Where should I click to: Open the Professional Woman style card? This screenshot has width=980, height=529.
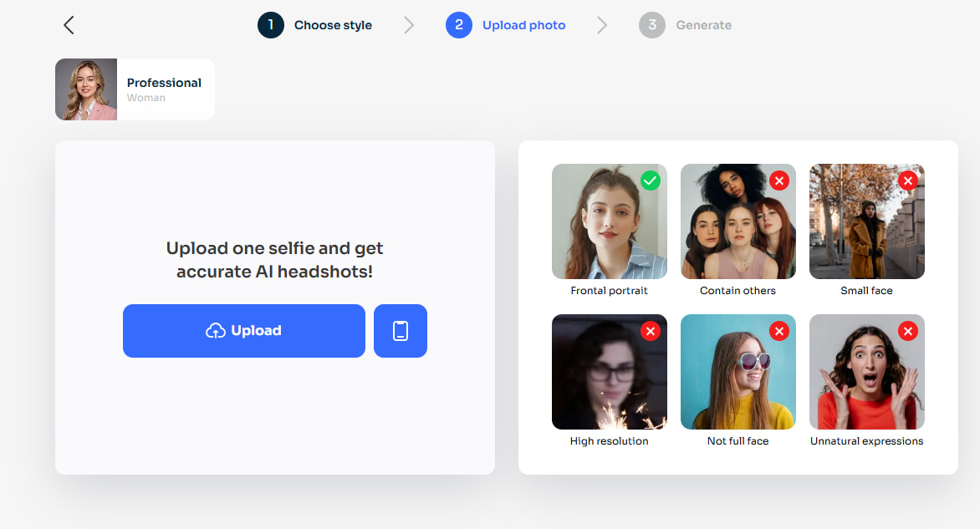[x=135, y=89]
